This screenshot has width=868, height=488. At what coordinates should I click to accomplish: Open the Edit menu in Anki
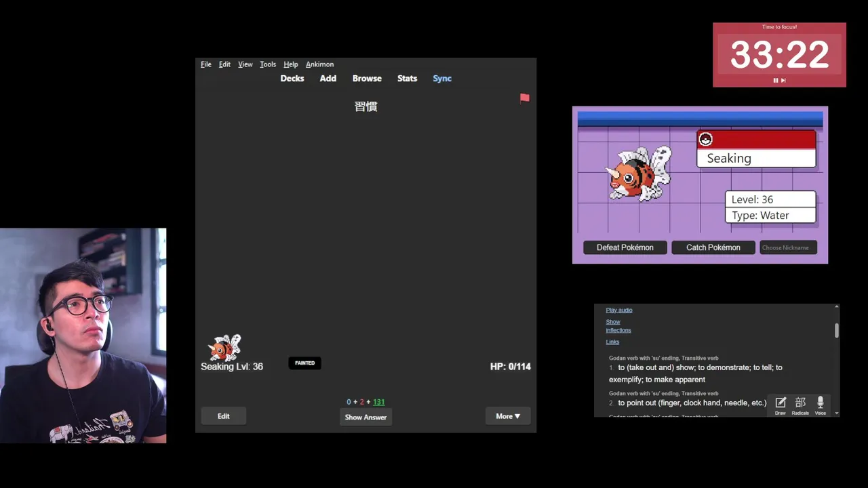coord(224,64)
